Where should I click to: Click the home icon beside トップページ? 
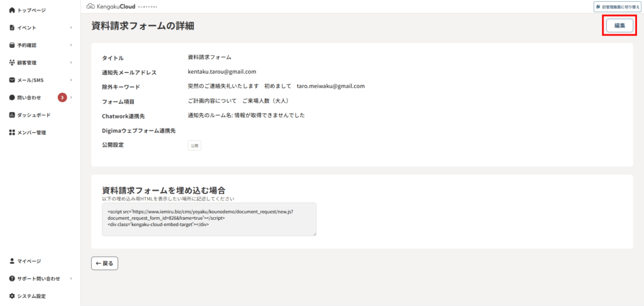tap(12, 10)
